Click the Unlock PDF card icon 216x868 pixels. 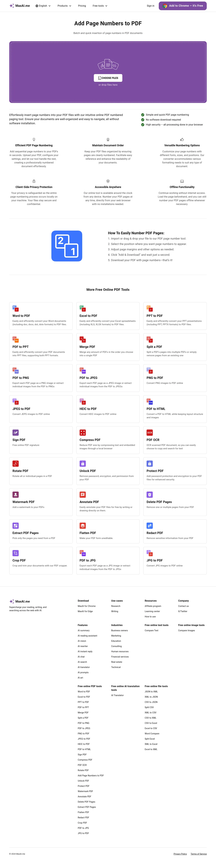[x=83, y=463]
